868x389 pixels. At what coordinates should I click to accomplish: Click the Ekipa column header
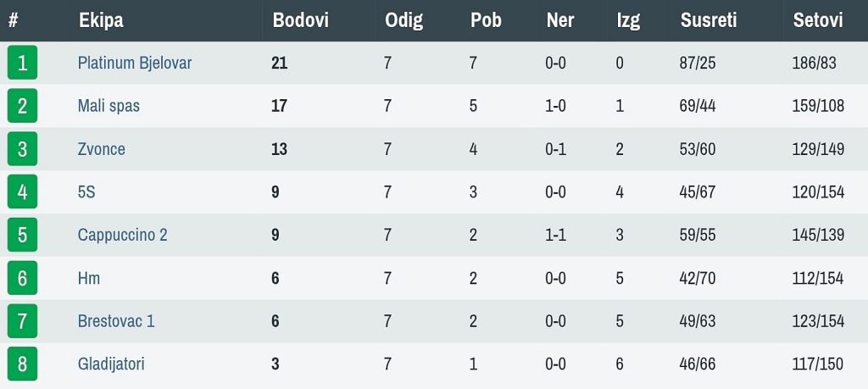coord(101,20)
